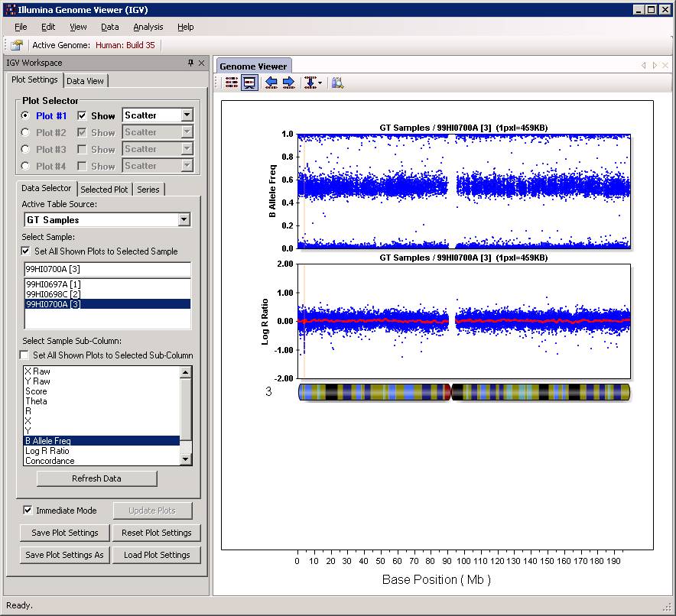
Task: Open the View menu
Action: [x=78, y=27]
